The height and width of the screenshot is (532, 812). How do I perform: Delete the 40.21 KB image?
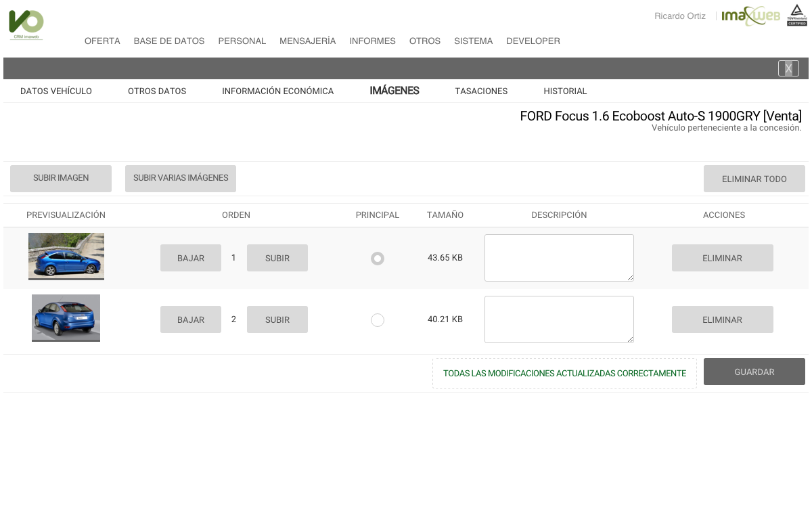click(x=723, y=319)
